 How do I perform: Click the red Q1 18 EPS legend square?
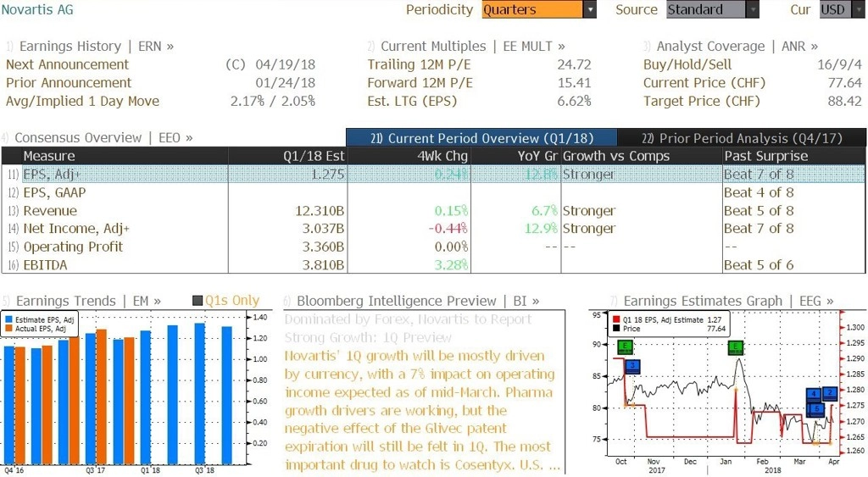(616, 320)
